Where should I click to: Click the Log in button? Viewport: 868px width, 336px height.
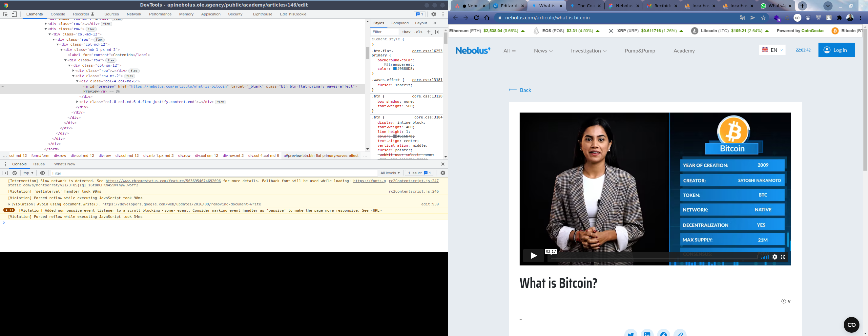coord(836,50)
